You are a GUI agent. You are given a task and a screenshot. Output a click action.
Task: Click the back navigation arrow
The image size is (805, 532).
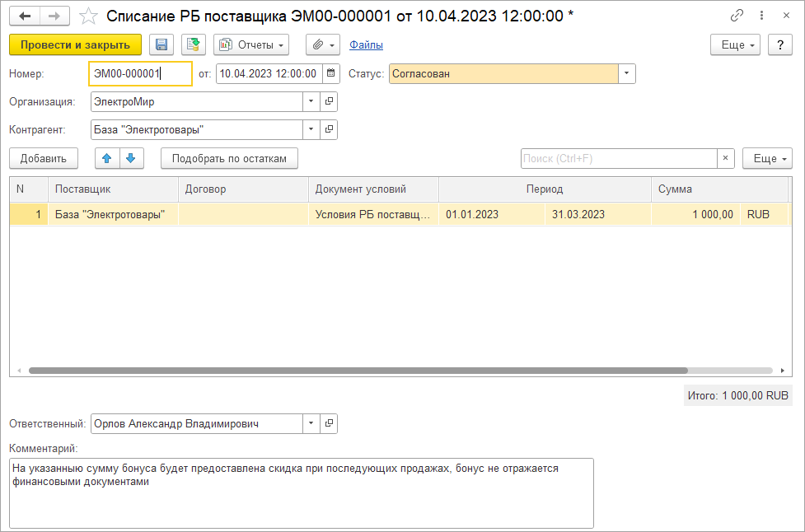click(x=25, y=16)
